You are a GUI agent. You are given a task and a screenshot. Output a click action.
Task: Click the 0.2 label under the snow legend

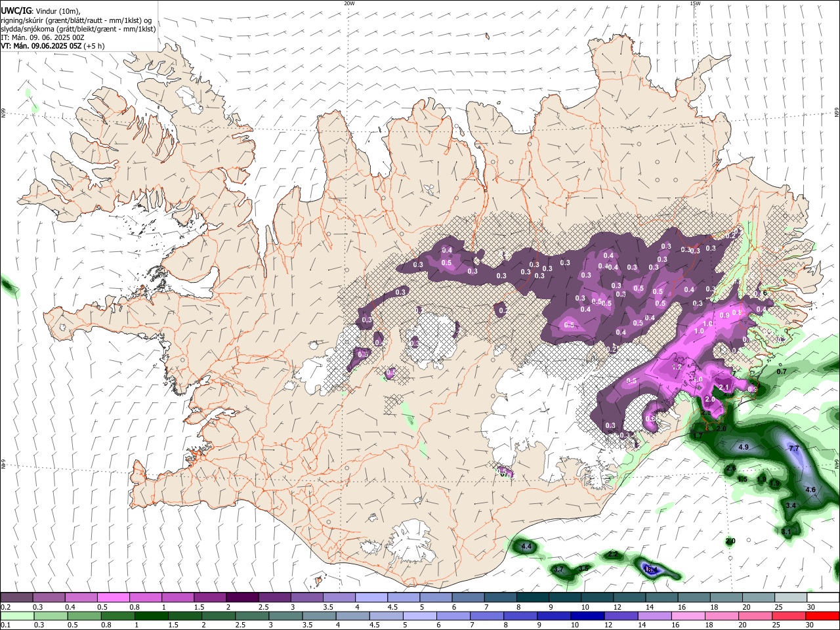(x=5, y=607)
